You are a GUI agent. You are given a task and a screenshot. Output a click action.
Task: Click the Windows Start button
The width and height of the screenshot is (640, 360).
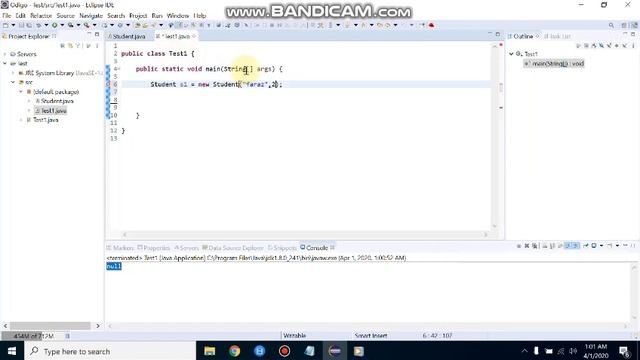[12, 351]
